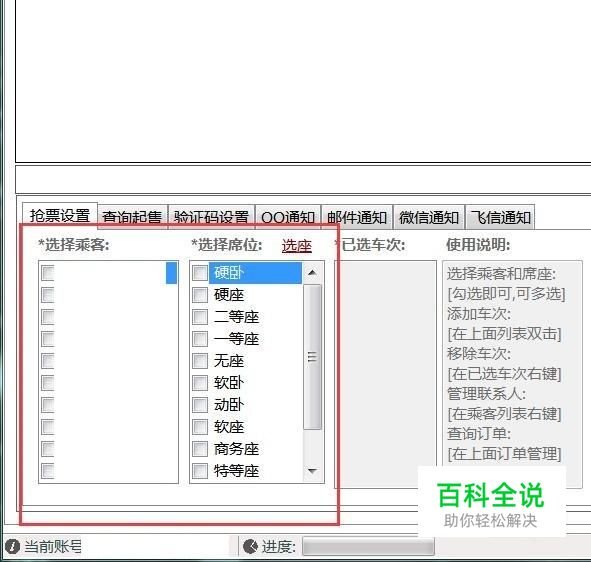Open the 查询起售 tab
The image size is (591, 562).
pos(132,217)
